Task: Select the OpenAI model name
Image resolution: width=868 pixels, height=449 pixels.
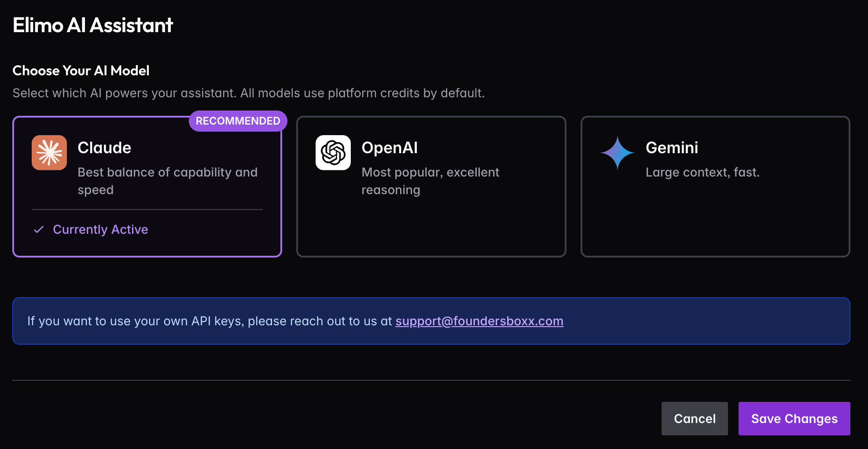Action: point(390,148)
